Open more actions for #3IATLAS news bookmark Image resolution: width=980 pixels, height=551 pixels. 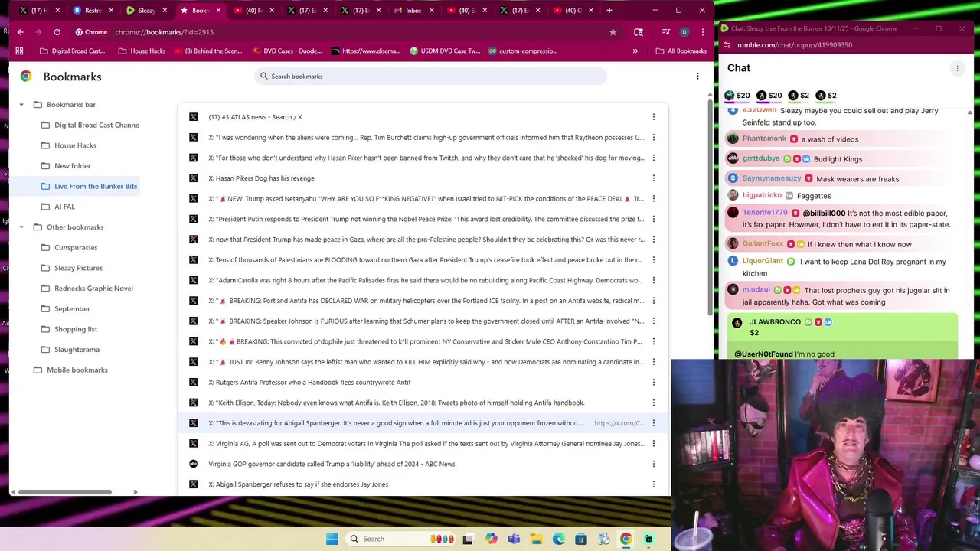point(653,117)
